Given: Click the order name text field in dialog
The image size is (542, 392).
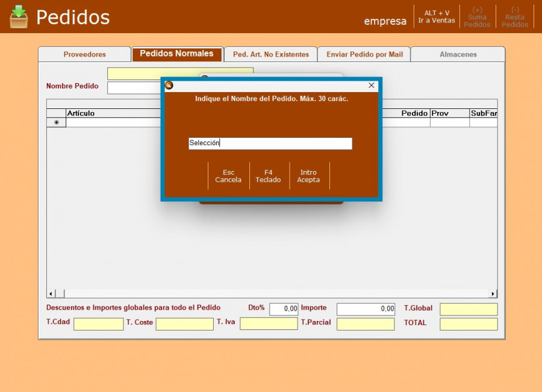Looking at the screenshot, I should pyautogui.click(x=270, y=143).
